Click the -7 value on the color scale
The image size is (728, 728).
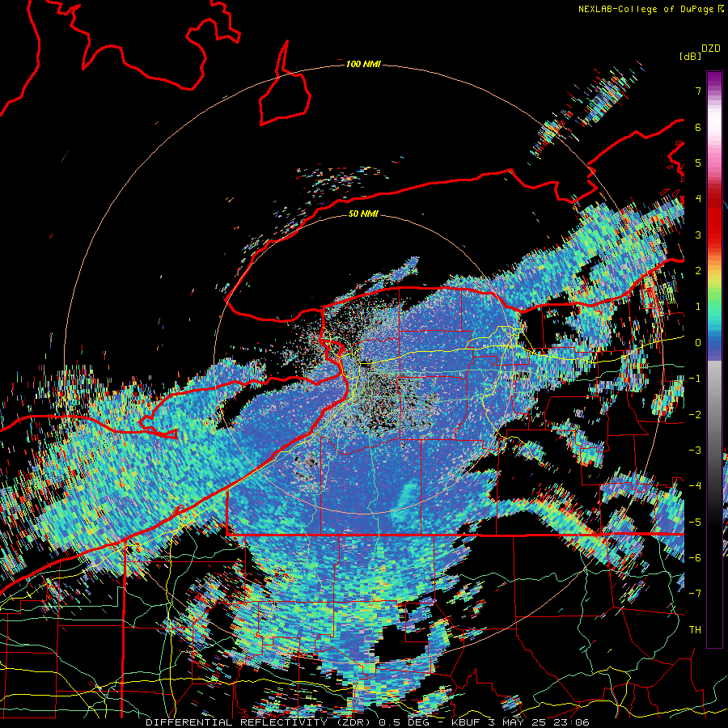[695, 594]
